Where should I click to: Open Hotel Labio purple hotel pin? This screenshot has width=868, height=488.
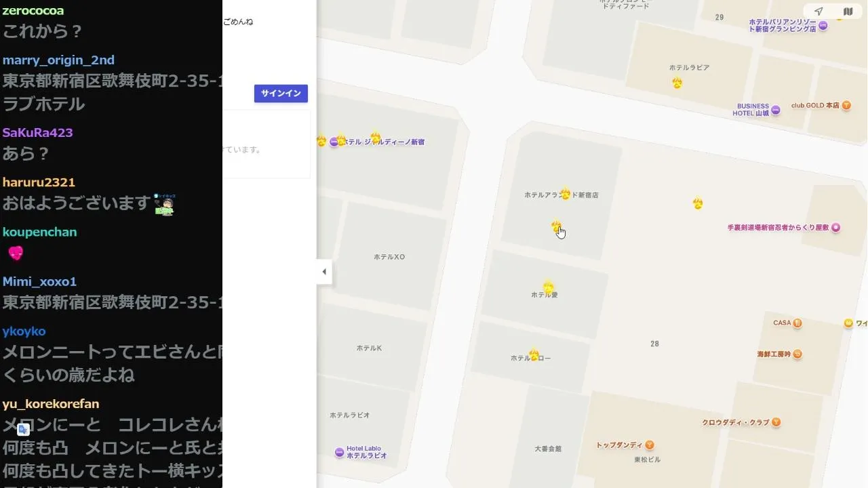tap(339, 452)
